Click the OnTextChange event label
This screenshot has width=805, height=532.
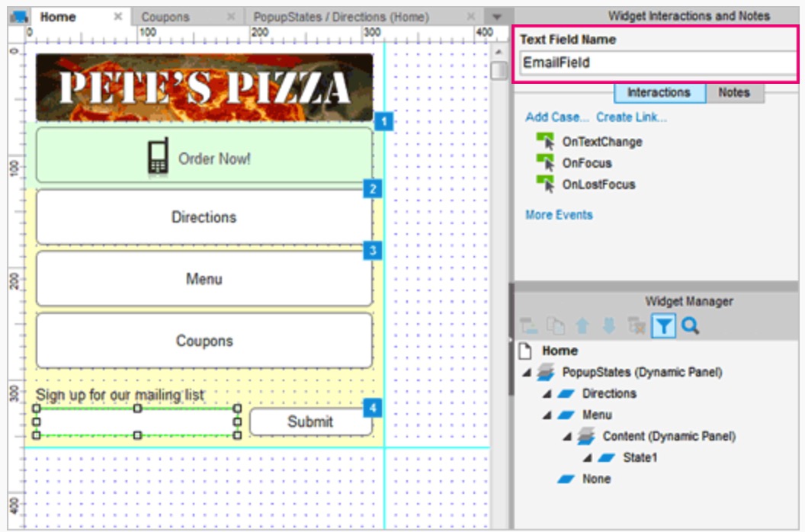tap(602, 142)
